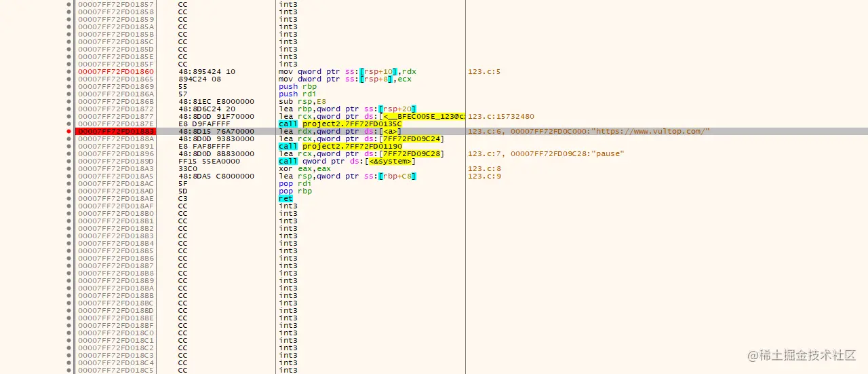This screenshot has height=374, width=868.
Task: Select the push rdi instruction
Action: click(x=298, y=94)
